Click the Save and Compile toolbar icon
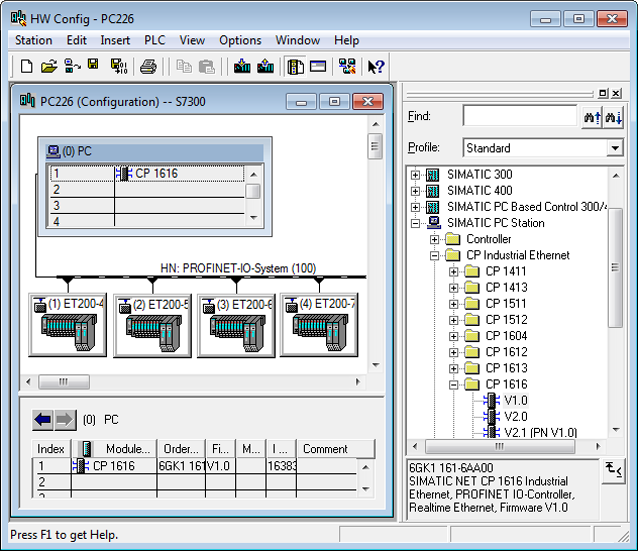 point(118,67)
